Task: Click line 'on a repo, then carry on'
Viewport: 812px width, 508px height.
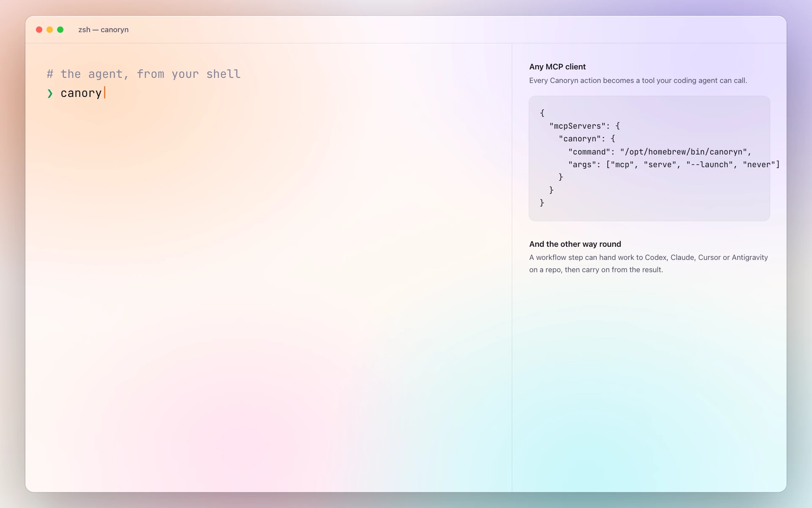Action: (x=596, y=270)
